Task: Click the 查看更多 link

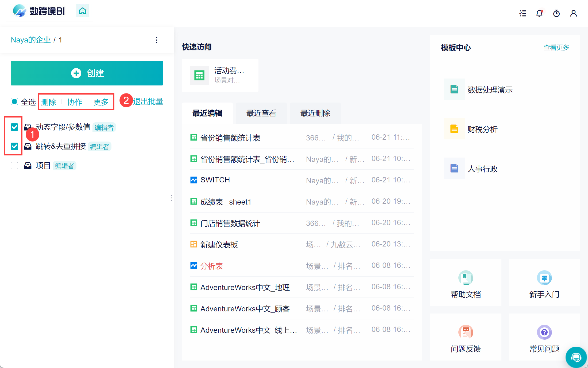Action: pos(556,48)
